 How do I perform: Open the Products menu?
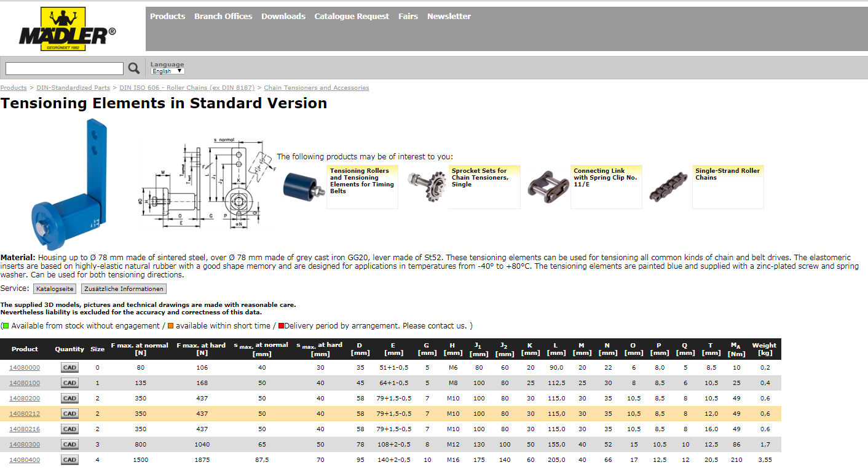coord(167,17)
